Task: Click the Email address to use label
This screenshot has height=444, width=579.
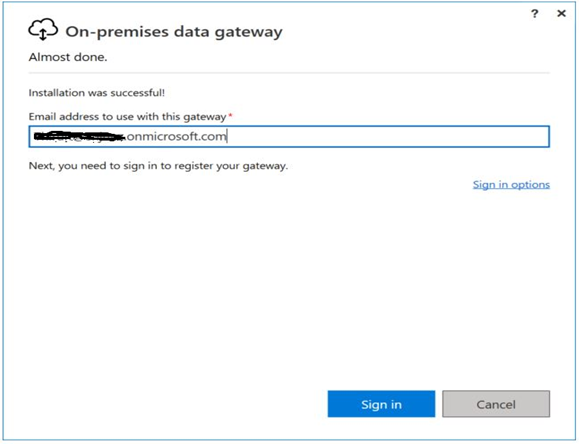Action: [127, 117]
